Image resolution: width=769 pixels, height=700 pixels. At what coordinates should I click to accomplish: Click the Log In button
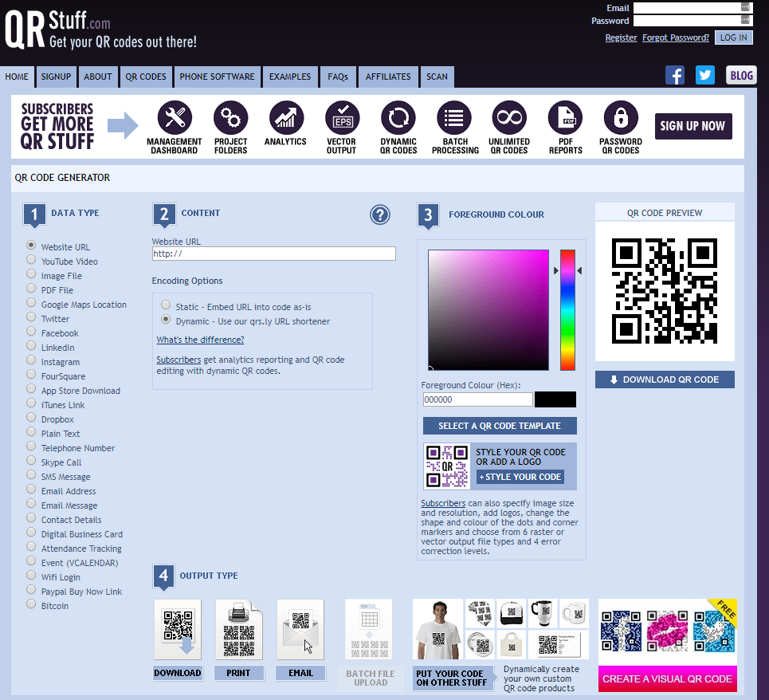coord(734,37)
